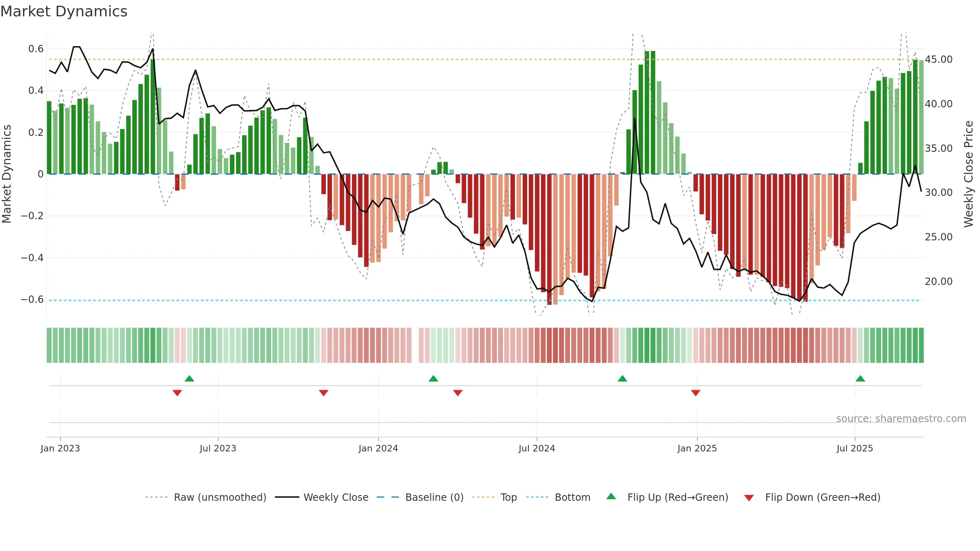Select flip-down marker at Jan 2025
The image size is (980, 551).
pyautogui.click(x=696, y=393)
